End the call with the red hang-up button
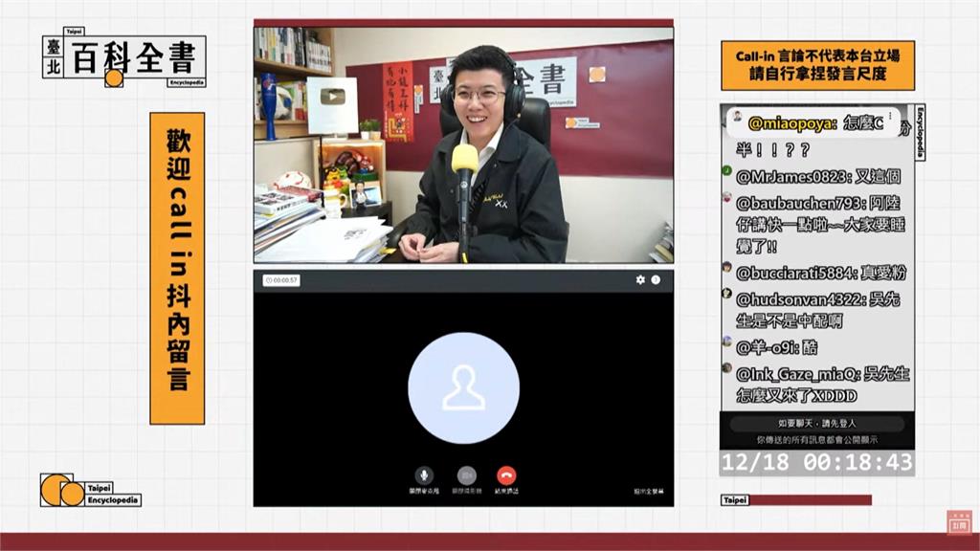Viewport: 980px width, 551px height. (506, 474)
